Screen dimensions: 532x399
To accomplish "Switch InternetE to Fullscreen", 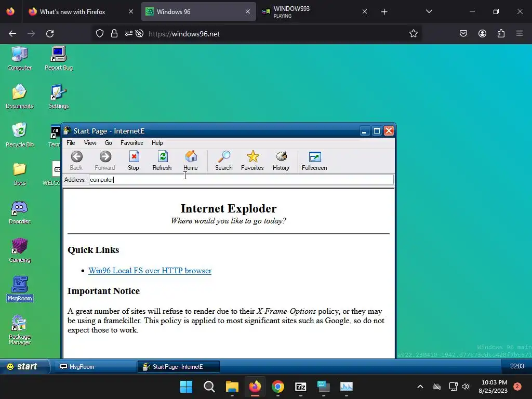I will (x=314, y=161).
